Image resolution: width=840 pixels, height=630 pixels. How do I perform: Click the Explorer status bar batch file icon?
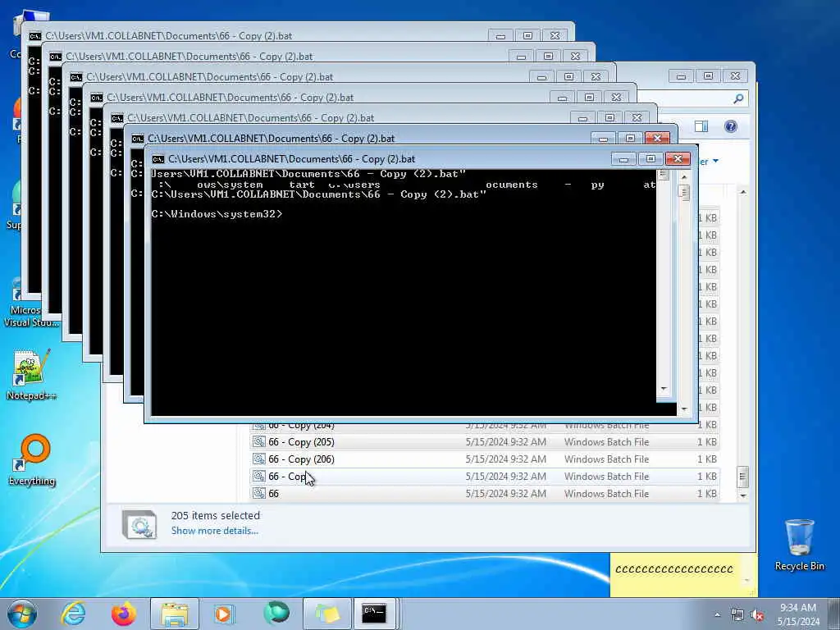(139, 524)
